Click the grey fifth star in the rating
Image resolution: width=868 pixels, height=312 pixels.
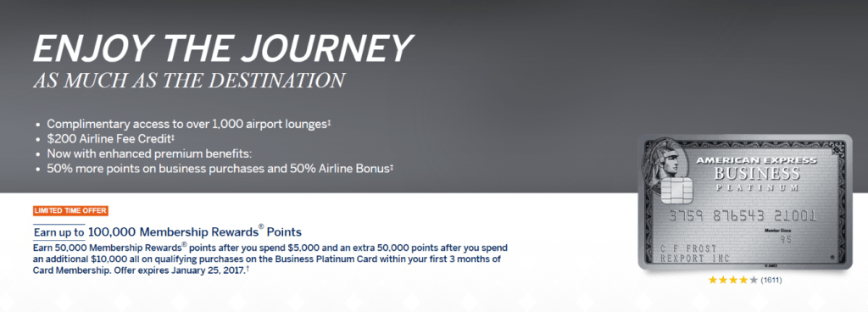(x=753, y=280)
